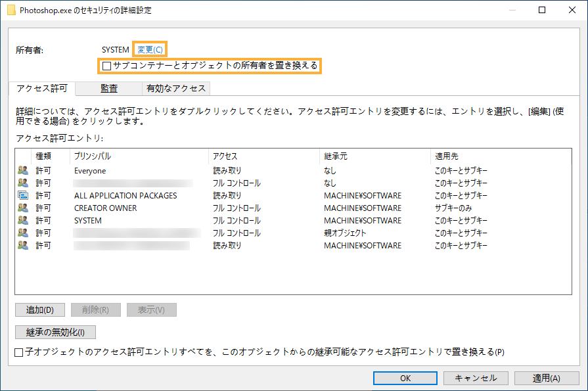Sort by the 継承元 column header
The image size is (588, 391).
point(375,156)
